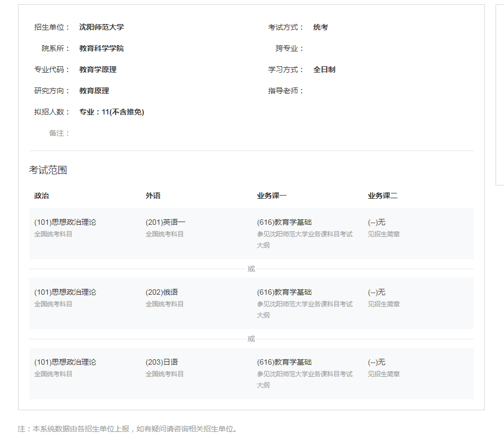Viewport: 504px width, 442px height.
Task: Select the 专业：11(不含推免) enrollment count
Action: 111,112
